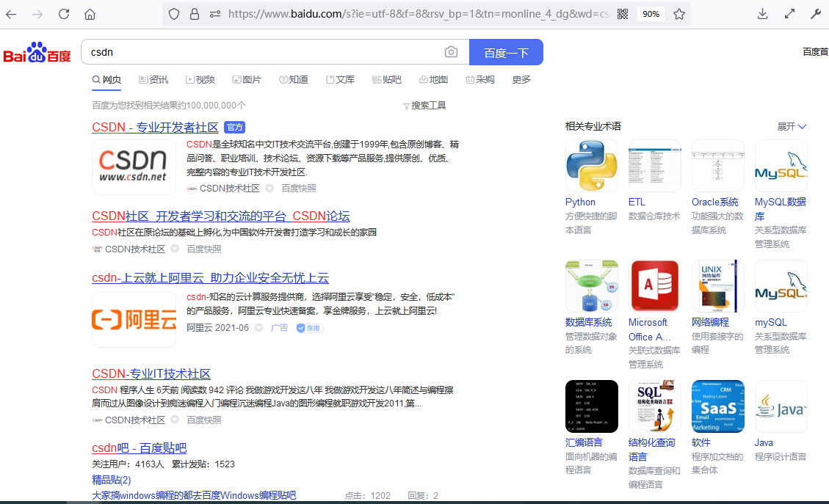Open 百度快照 under CSDN-专业IT技术社区
Screen dimensions: 829x504
(x=204, y=420)
